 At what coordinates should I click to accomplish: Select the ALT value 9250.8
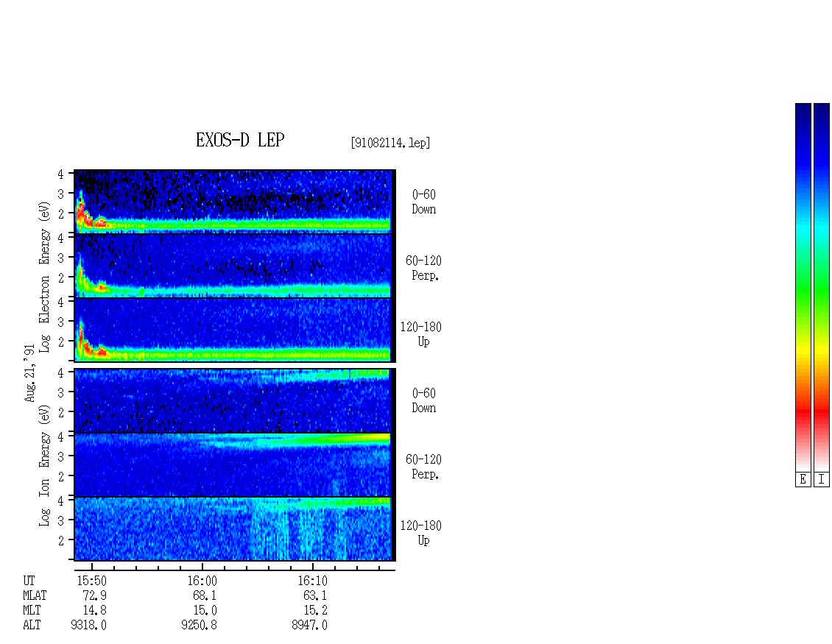tap(199, 626)
